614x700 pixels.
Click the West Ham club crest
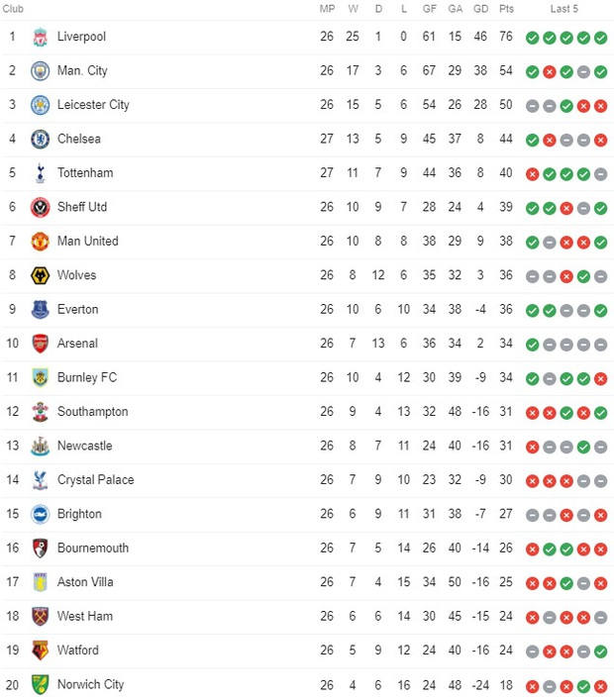(41, 617)
